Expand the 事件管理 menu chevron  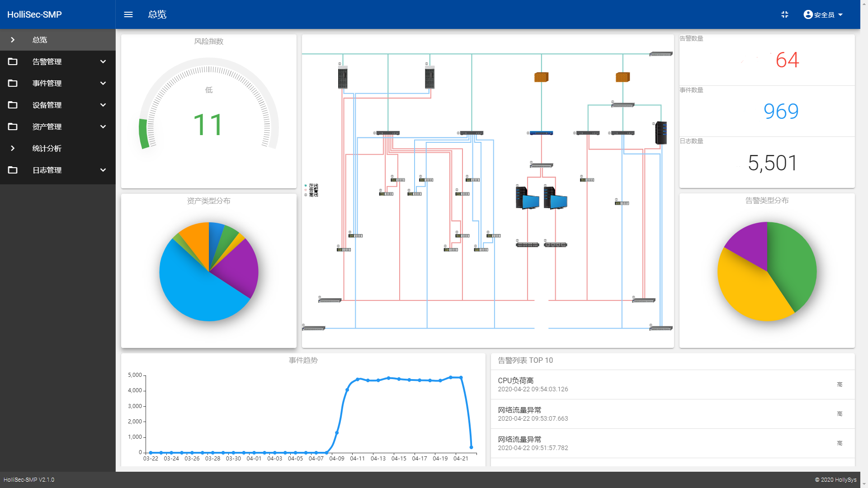[103, 83]
